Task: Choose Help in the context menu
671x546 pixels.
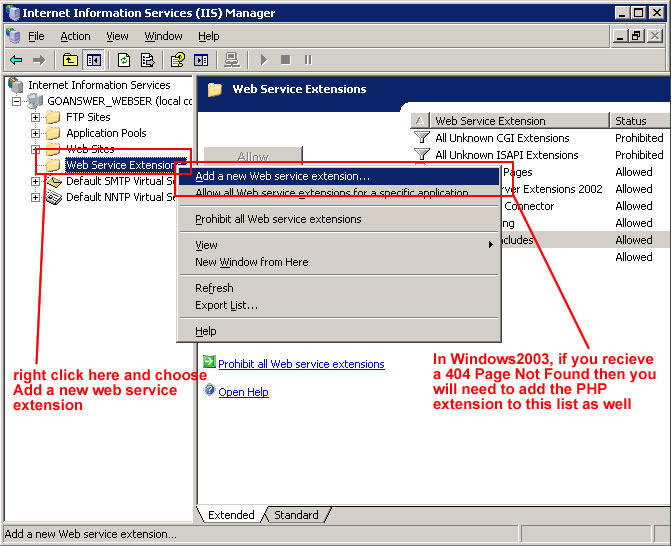Action: click(339, 331)
